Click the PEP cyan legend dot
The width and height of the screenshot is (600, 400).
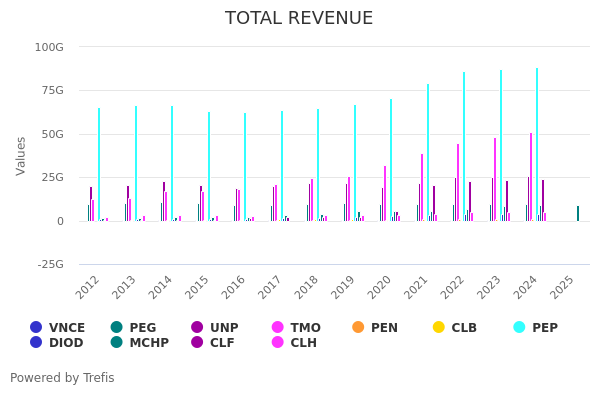pyautogui.click(x=519, y=327)
